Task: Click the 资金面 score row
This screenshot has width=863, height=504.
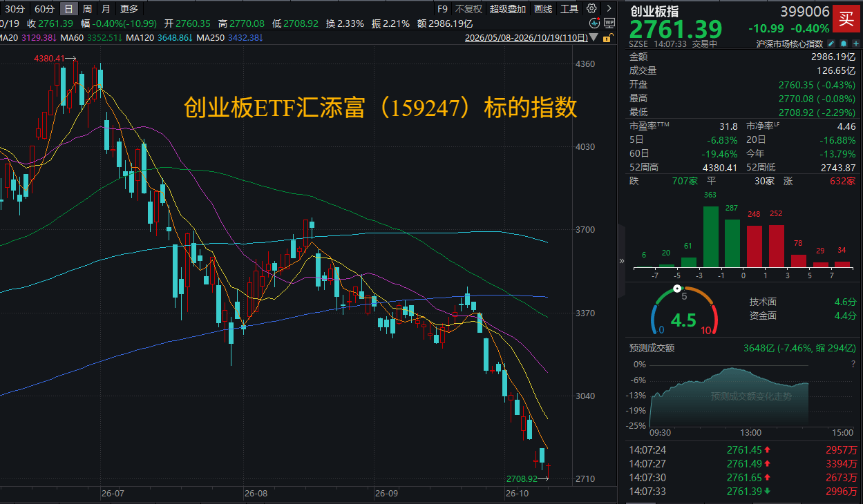Action: coord(803,316)
